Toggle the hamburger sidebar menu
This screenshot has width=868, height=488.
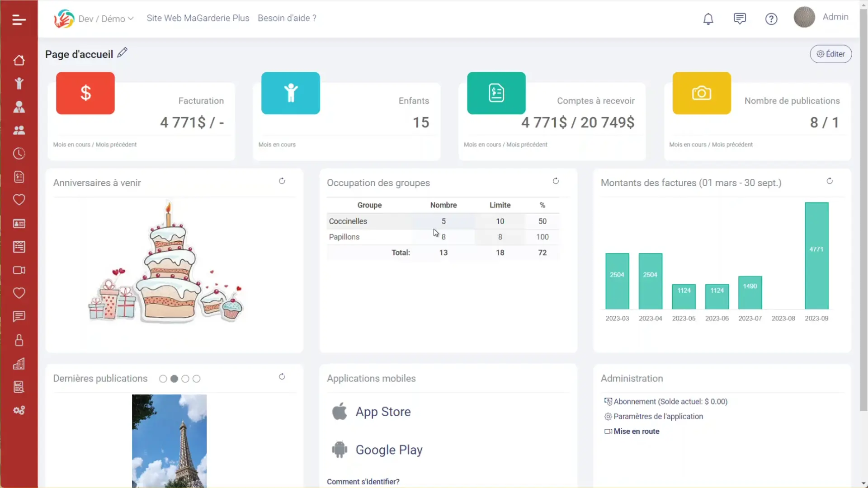tap(19, 20)
